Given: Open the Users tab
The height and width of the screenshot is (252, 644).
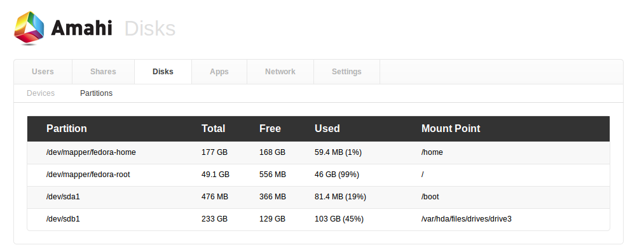Looking at the screenshot, I should (43, 72).
